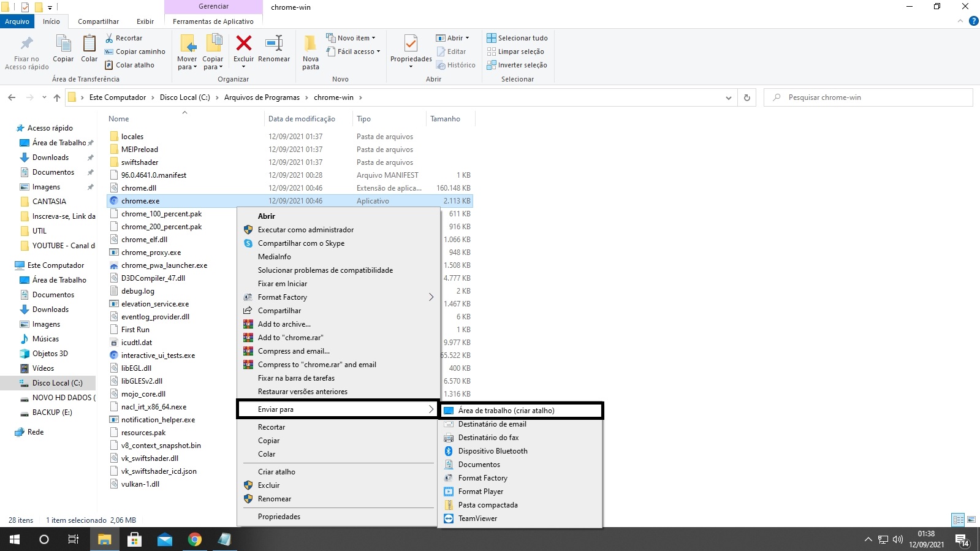The image size is (980, 551).
Task: Select the locales folder
Action: coord(132,137)
